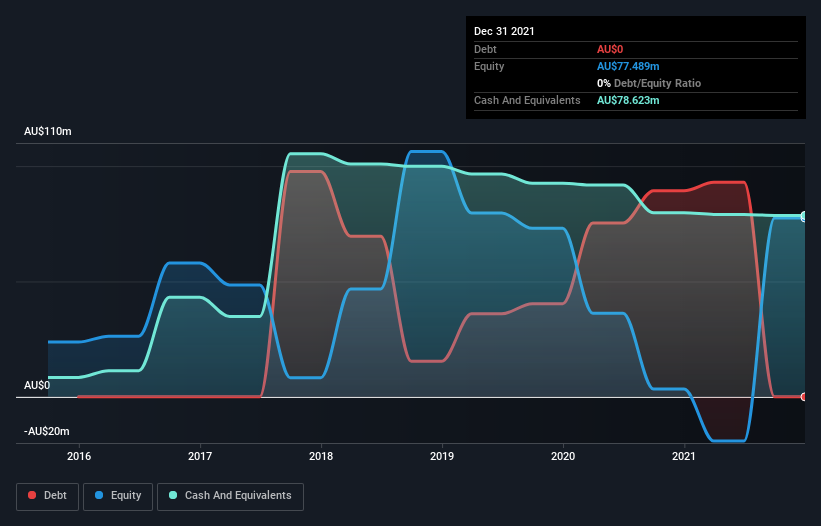
Task: Click the Cash value AU$78.623m
Action: tap(628, 100)
